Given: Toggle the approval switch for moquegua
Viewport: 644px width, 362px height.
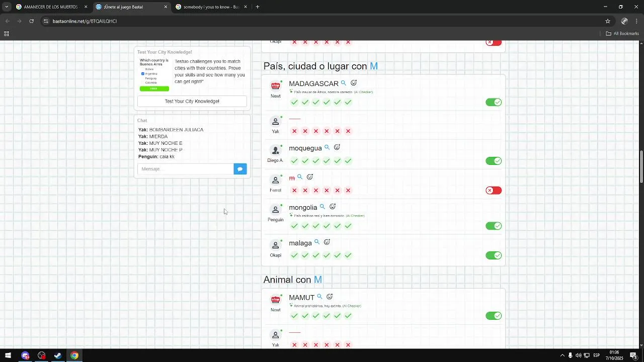Looking at the screenshot, I should [494, 161].
